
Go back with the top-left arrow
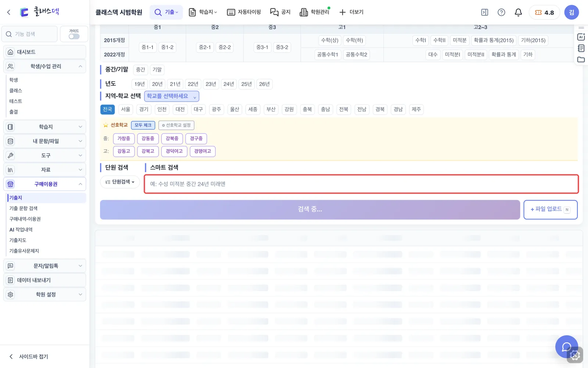[x=9, y=12]
